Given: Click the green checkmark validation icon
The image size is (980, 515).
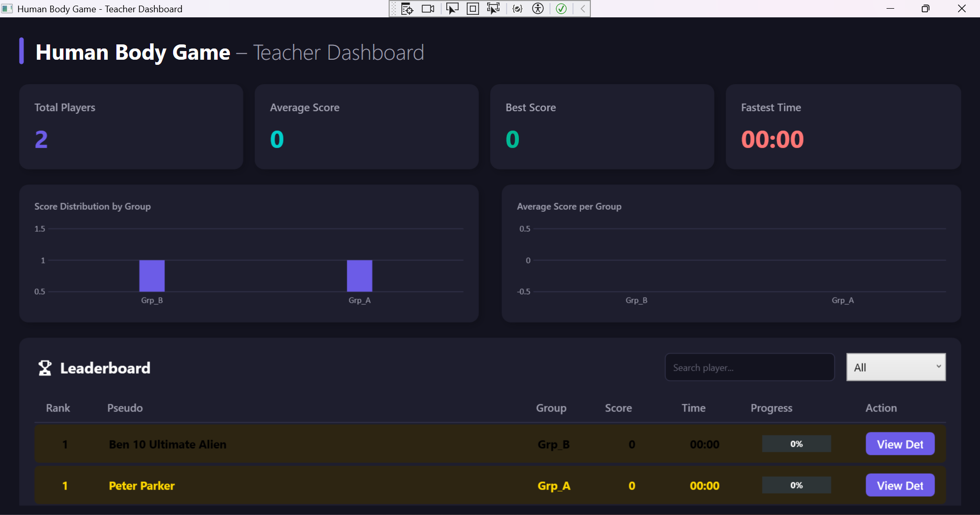Looking at the screenshot, I should [561, 9].
